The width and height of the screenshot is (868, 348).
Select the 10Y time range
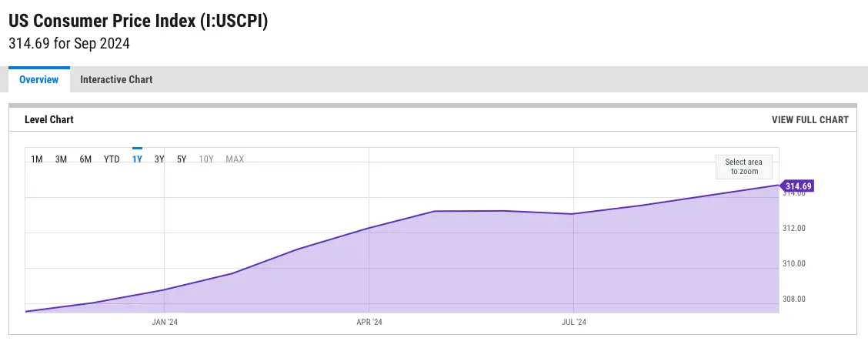click(x=206, y=159)
